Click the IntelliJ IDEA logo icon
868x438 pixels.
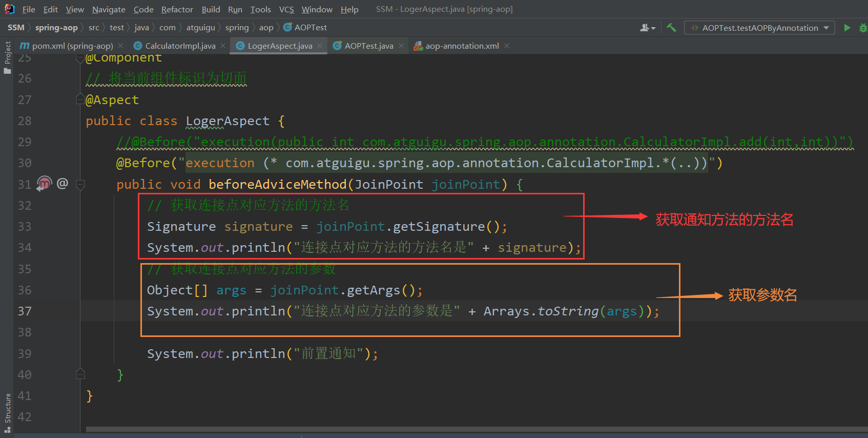[x=9, y=9]
